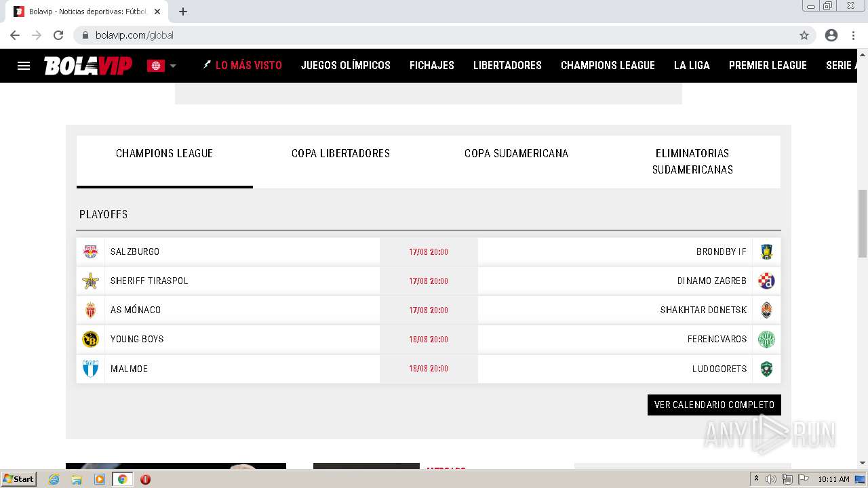Click the Ludogorets team crest

[x=766, y=369]
